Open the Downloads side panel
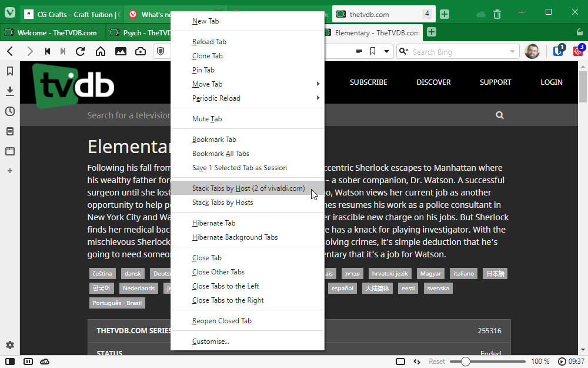Screen dimensions: 588x368 10,91
